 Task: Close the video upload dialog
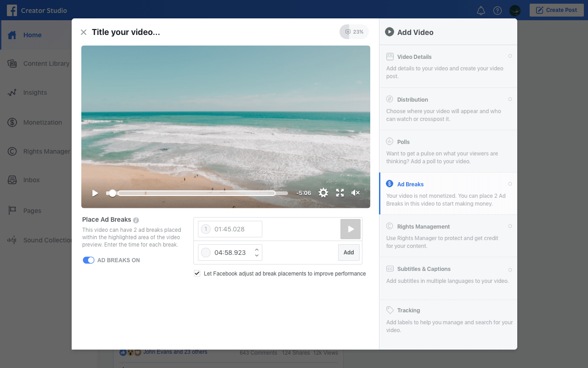click(x=84, y=32)
